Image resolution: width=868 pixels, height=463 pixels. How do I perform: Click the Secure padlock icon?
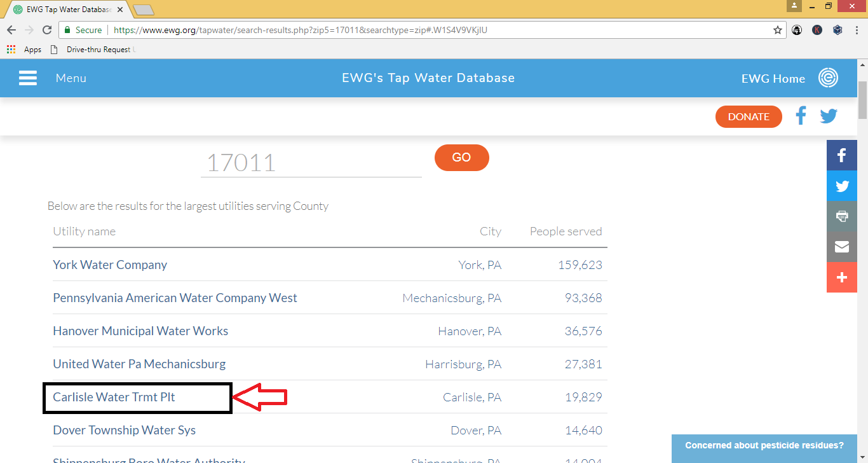[x=67, y=30]
